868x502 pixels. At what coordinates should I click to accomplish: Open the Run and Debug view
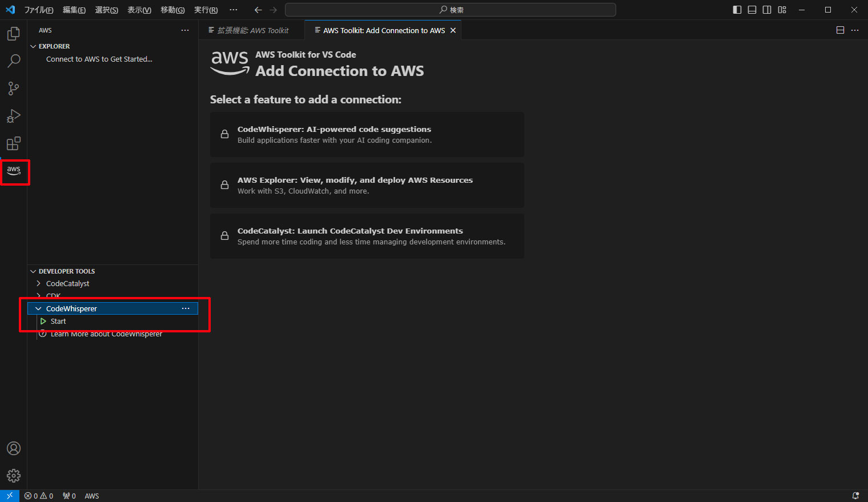14,116
